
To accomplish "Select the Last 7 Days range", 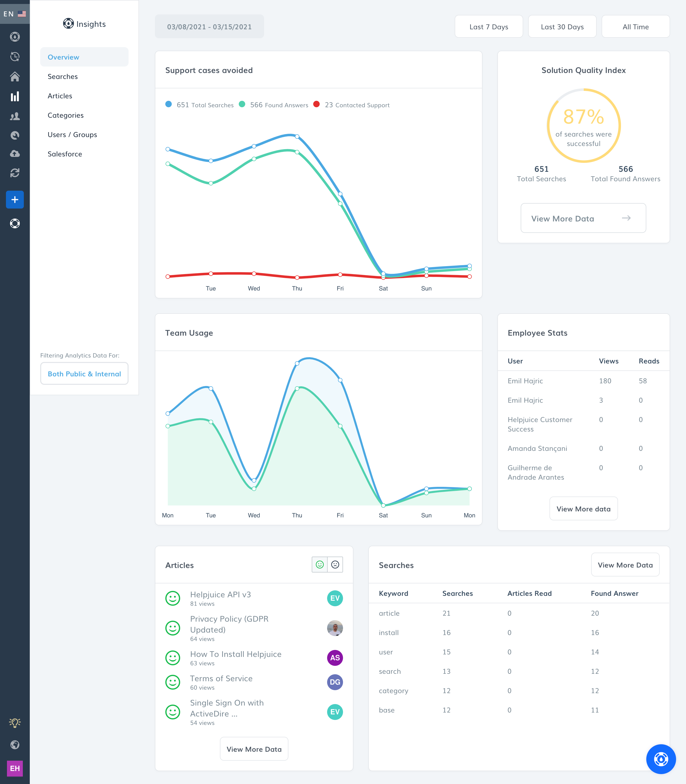I will (x=488, y=27).
